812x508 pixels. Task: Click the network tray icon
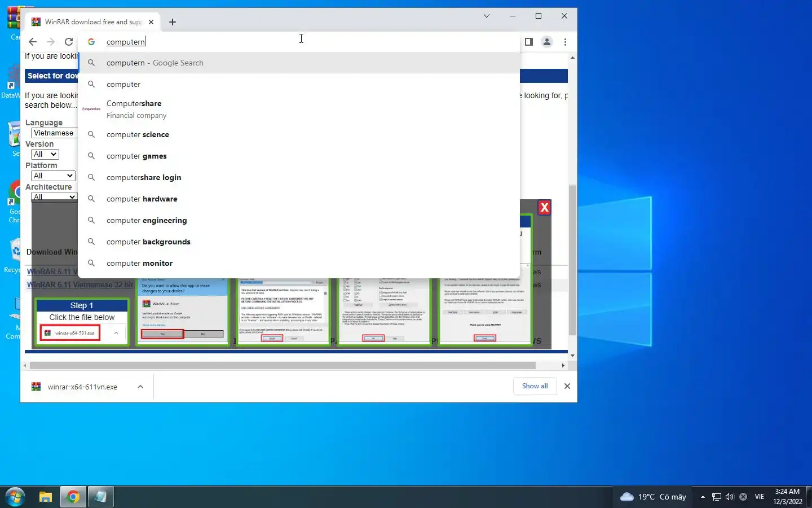tap(716, 497)
